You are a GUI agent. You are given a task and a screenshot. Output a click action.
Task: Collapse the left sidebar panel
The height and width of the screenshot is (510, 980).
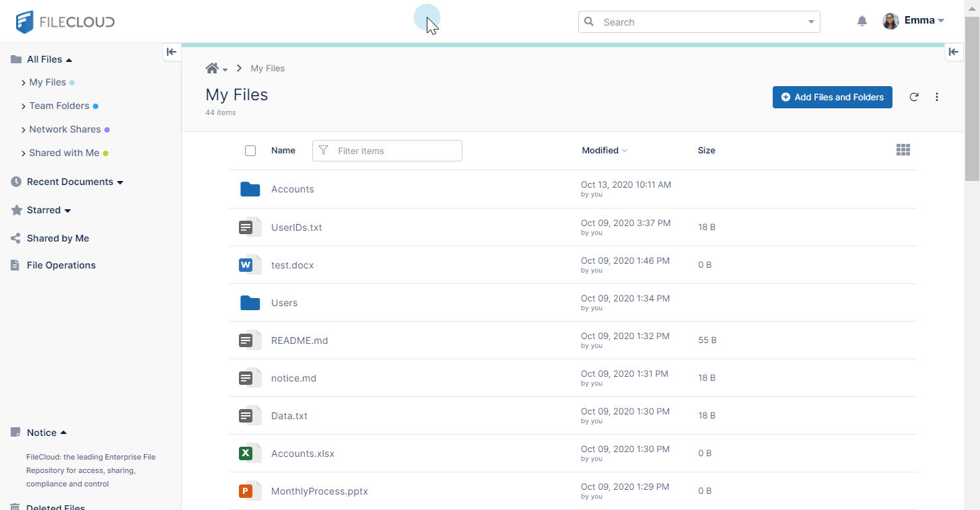coord(172,52)
